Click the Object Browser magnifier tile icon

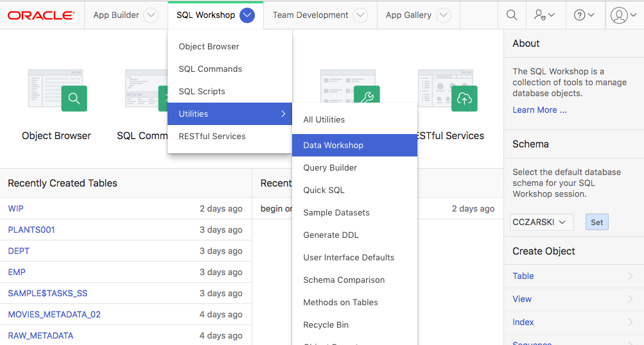coord(74,99)
